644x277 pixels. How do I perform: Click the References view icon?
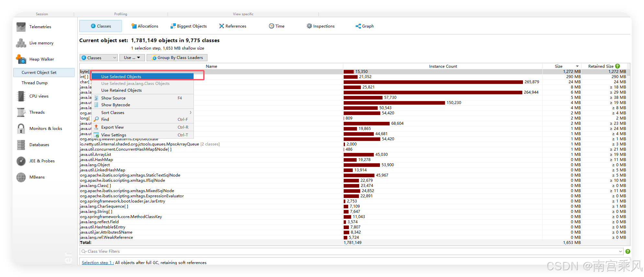[222, 26]
